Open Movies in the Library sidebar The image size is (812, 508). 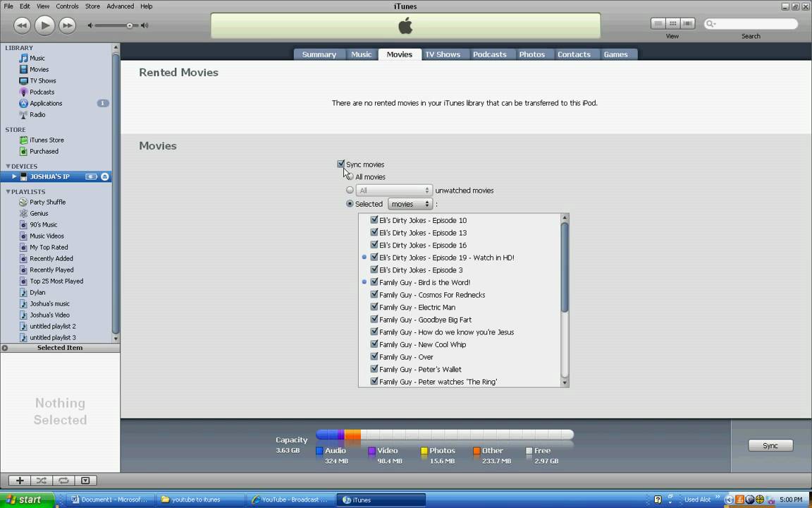[39, 69]
